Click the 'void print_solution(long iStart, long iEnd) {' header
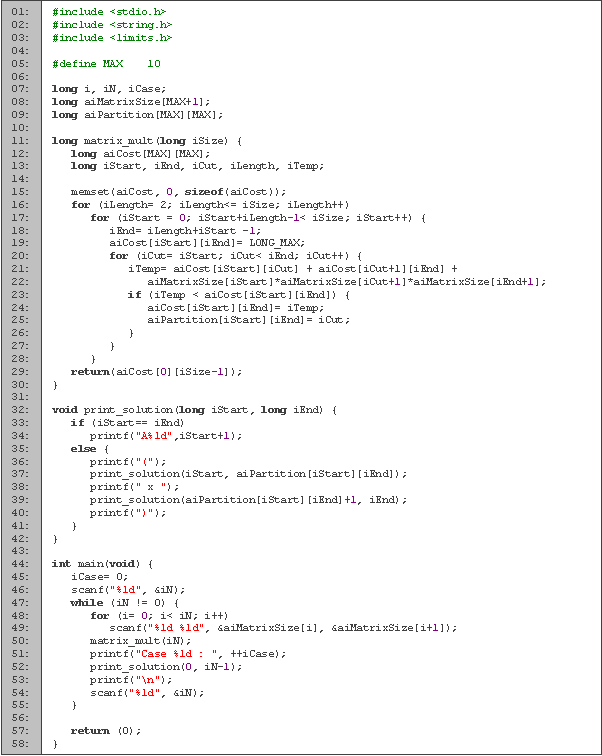The image size is (602, 756). [195, 410]
